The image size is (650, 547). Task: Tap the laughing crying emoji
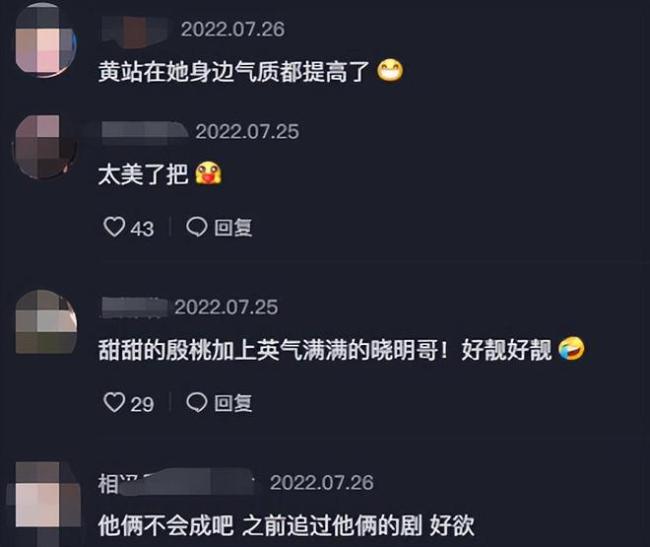click(x=571, y=349)
